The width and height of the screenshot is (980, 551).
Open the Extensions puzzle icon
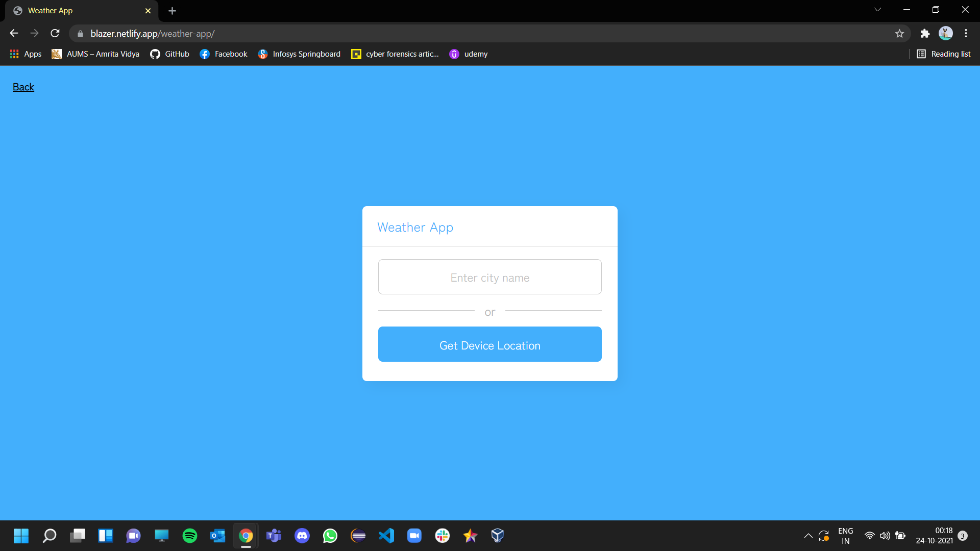pos(925,34)
